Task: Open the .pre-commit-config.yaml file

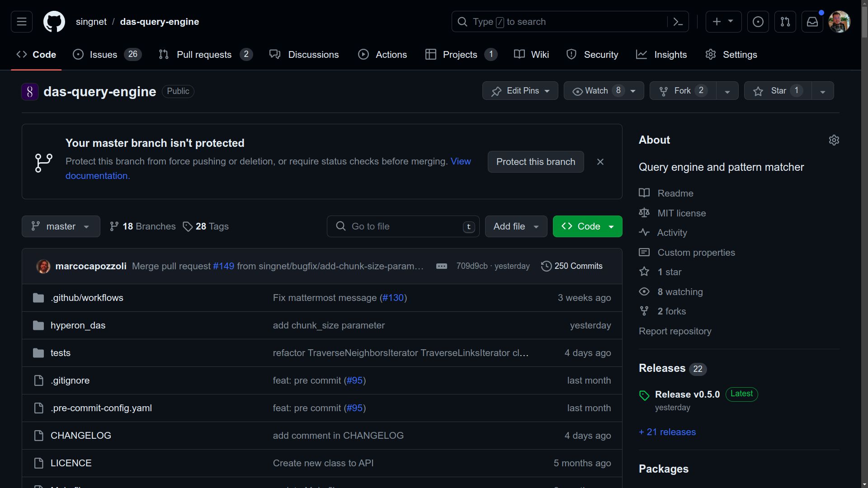Action: click(101, 408)
